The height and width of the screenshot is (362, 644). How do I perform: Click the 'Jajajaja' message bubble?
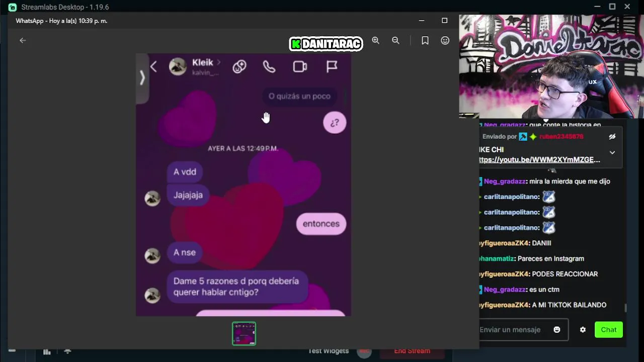pos(188,195)
